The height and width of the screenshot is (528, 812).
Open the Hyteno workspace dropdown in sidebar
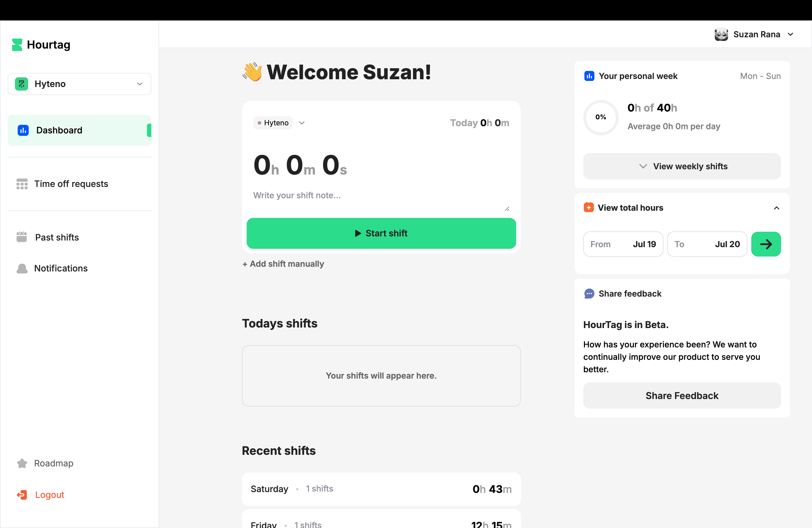click(x=80, y=84)
